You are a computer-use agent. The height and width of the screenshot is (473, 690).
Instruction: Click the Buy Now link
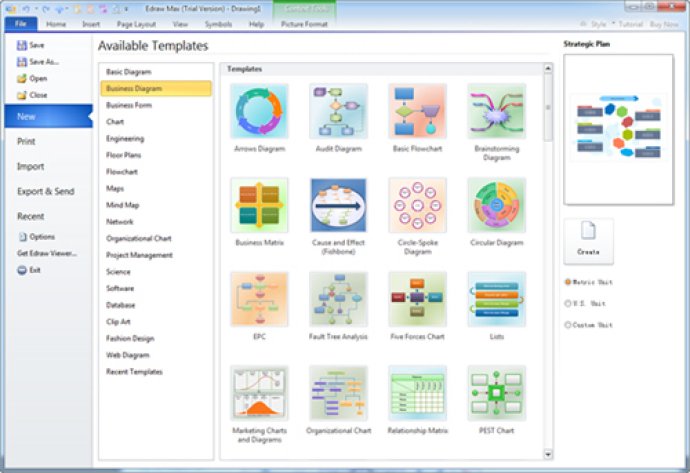click(x=664, y=24)
